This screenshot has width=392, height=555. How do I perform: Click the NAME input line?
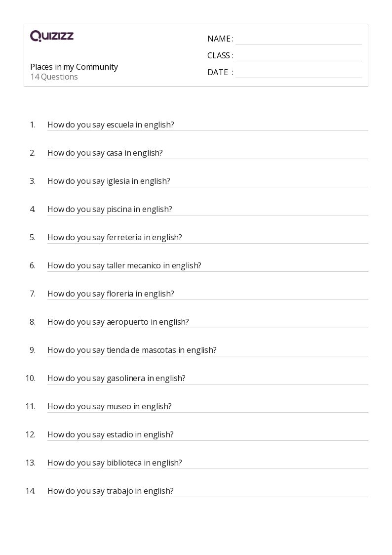pos(298,40)
